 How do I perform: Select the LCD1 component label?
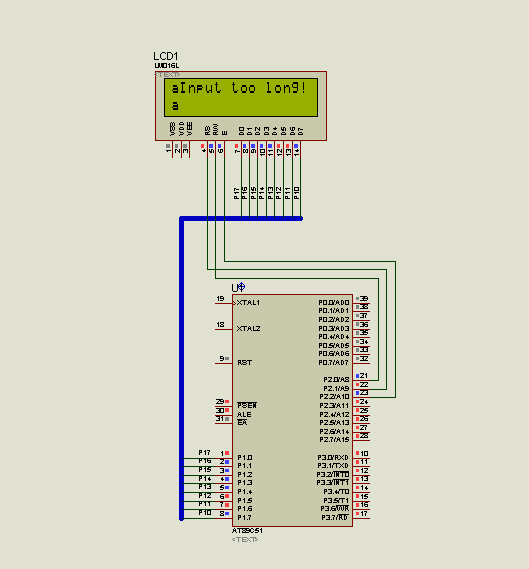165,56
